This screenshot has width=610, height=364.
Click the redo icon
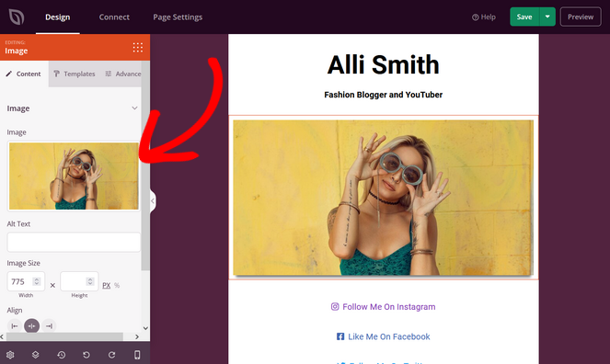point(111,355)
